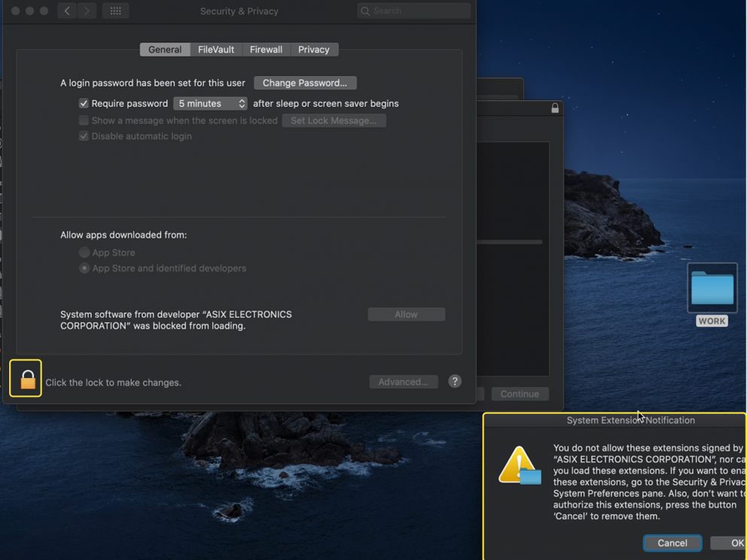Click the Change Password button
Viewport: 747px width, 560px height.
[x=305, y=83]
